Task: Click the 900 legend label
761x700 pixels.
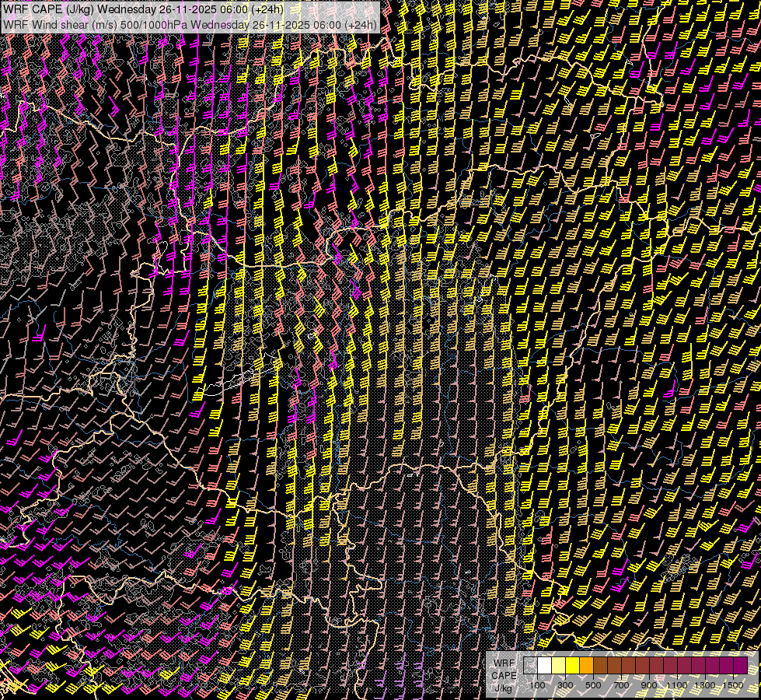Action: pos(649,685)
